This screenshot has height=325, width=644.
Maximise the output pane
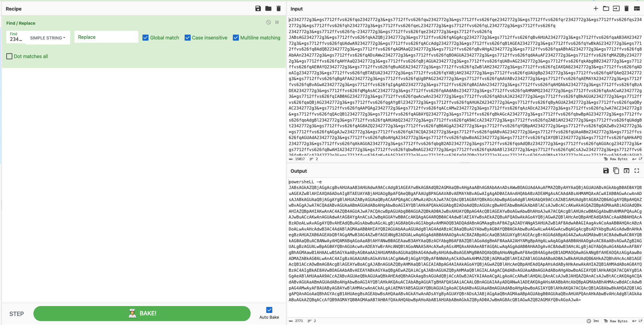[x=636, y=171]
